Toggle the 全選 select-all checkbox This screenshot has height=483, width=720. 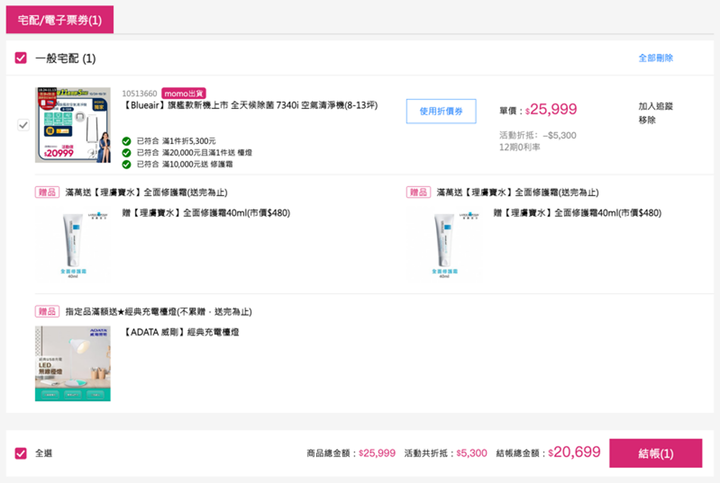[x=21, y=453]
